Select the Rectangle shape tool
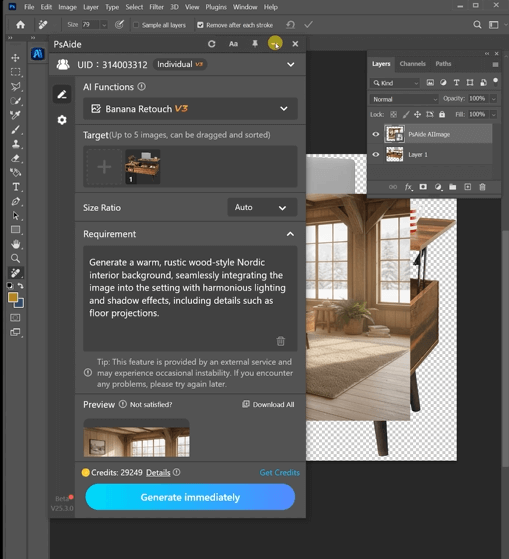 pos(15,230)
